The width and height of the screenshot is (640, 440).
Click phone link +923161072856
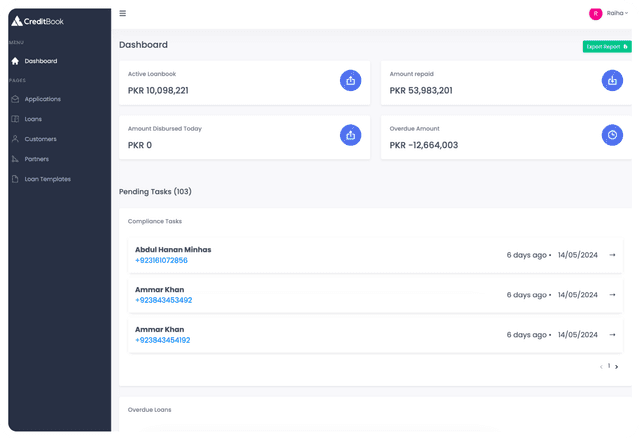(161, 260)
